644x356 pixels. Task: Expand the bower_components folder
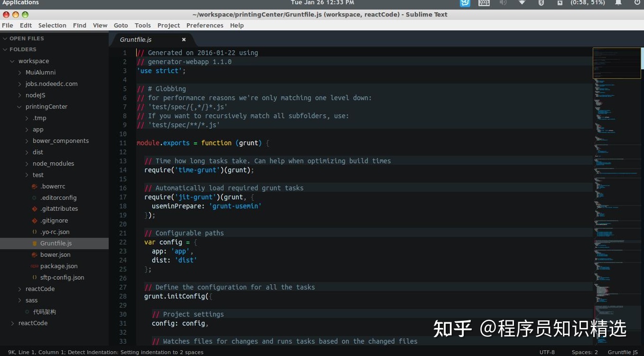pos(27,141)
